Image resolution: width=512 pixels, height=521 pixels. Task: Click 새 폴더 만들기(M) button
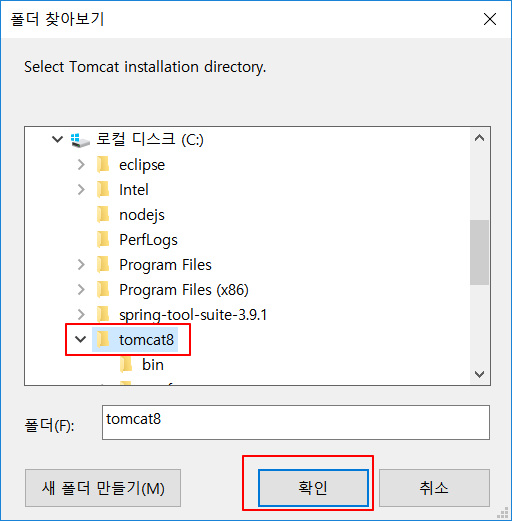(103, 488)
